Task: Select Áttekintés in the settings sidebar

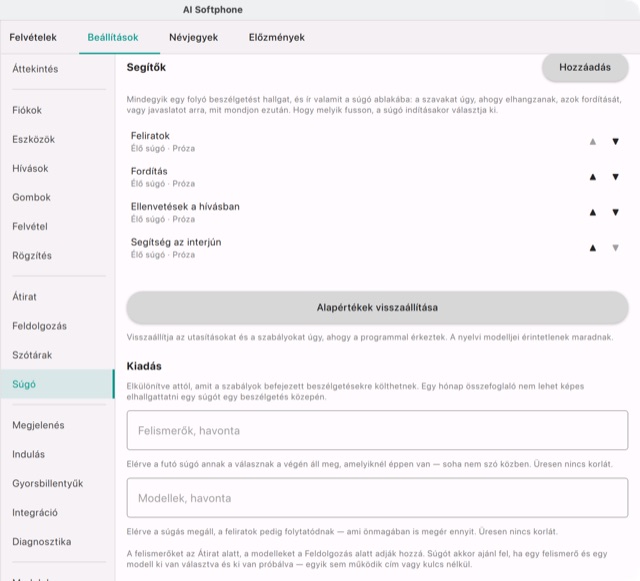Action: (x=35, y=69)
